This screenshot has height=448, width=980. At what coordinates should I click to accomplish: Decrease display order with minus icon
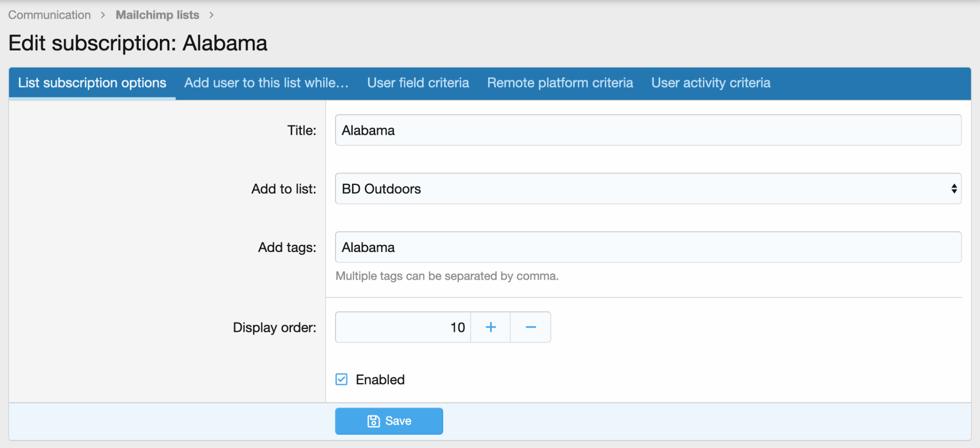coord(531,327)
